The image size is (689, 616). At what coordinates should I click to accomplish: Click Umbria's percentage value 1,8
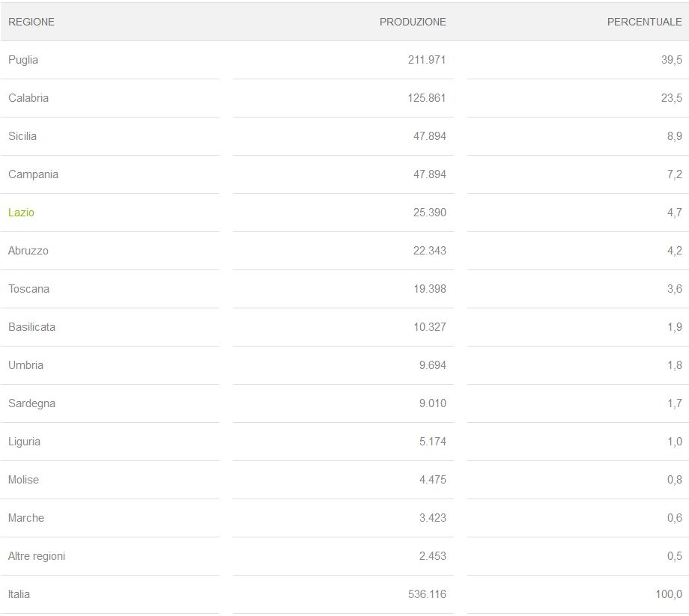pyautogui.click(x=674, y=365)
